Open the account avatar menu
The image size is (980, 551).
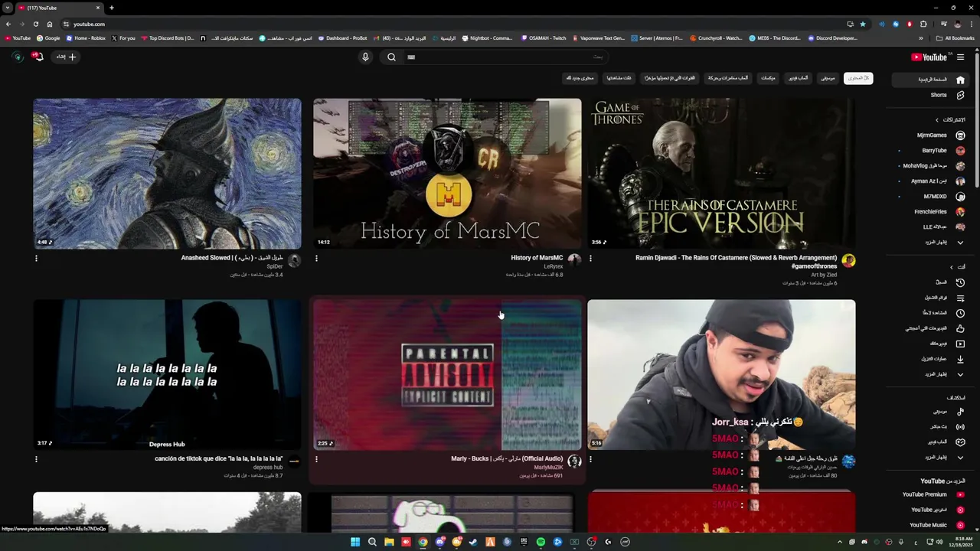pyautogui.click(x=18, y=57)
